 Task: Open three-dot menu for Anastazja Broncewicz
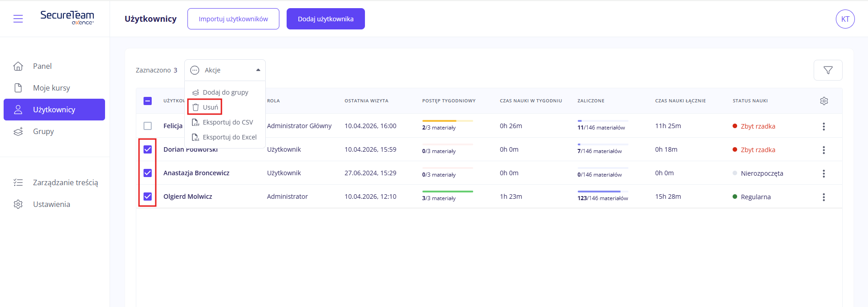point(824,173)
